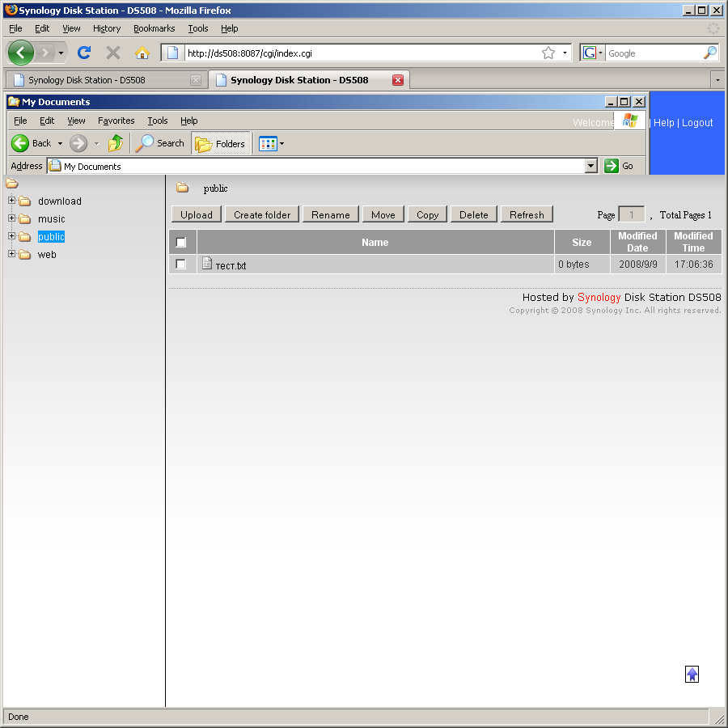The height and width of the screenshot is (728, 728).
Task: Expand the music folder tree node
Action: click(x=11, y=218)
